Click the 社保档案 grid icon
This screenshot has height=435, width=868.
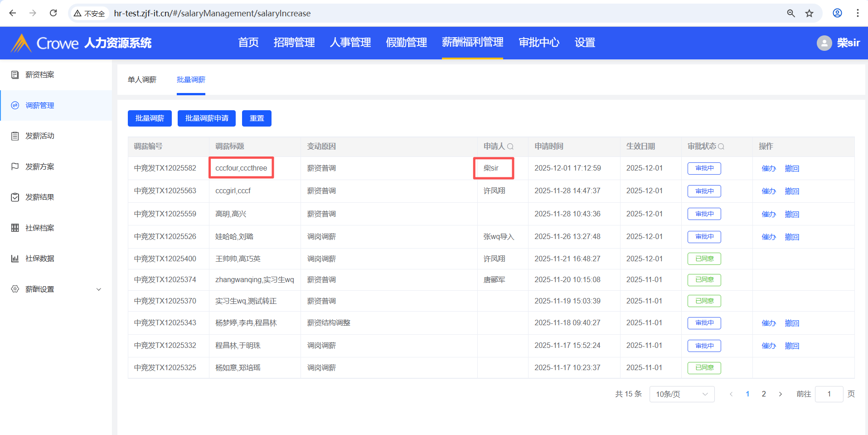coord(15,228)
